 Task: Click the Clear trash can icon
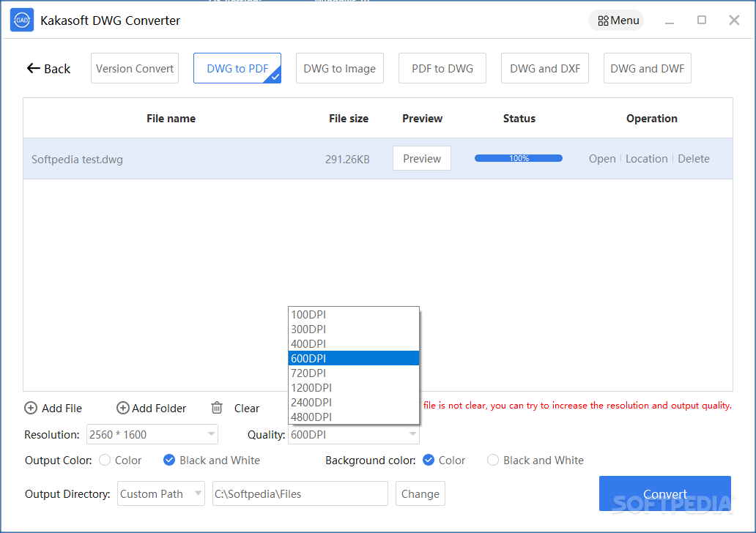(217, 408)
